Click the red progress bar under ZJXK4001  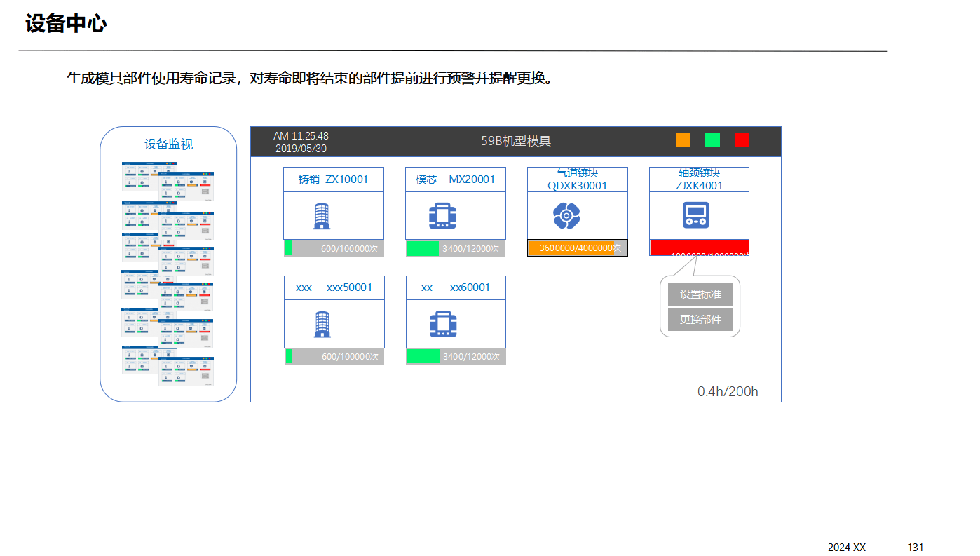click(x=700, y=248)
